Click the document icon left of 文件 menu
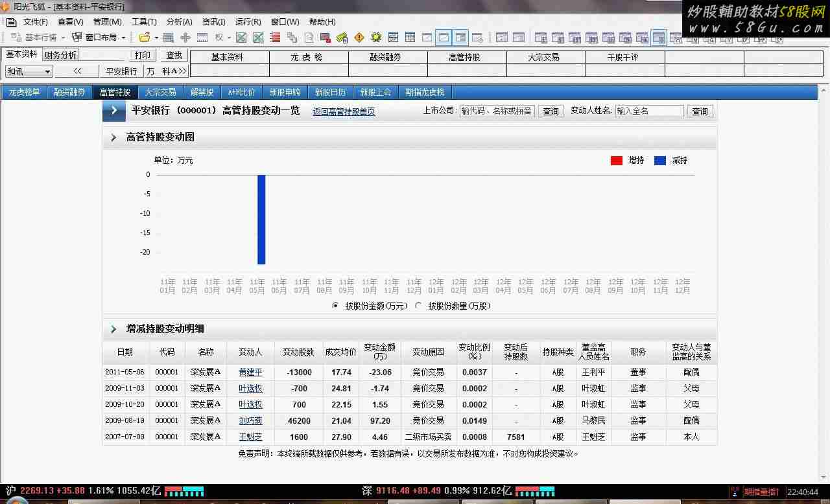The height and width of the screenshot is (504, 830). [11, 22]
